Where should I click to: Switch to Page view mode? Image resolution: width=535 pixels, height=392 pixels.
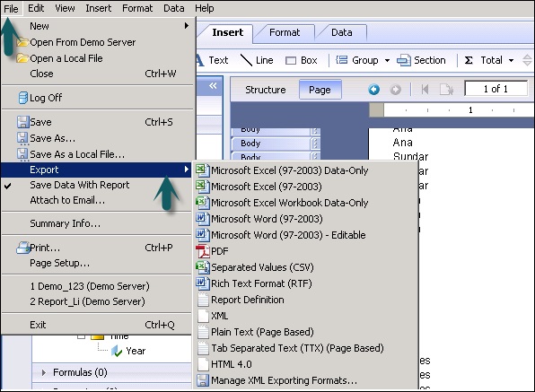320,90
